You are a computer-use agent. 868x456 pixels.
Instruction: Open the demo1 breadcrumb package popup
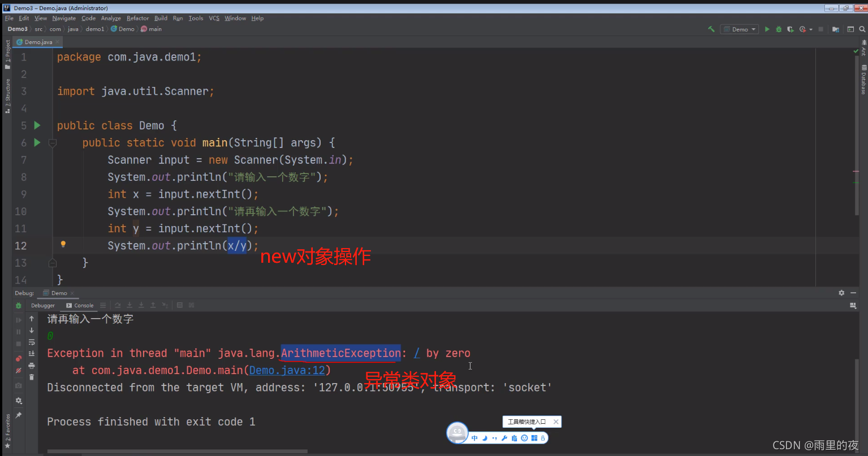[96, 29]
